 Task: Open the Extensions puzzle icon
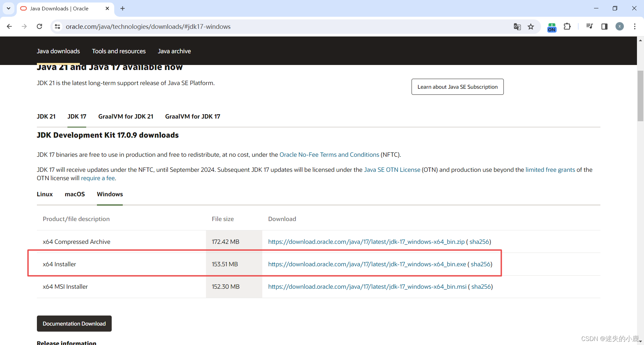coord(567,26)
